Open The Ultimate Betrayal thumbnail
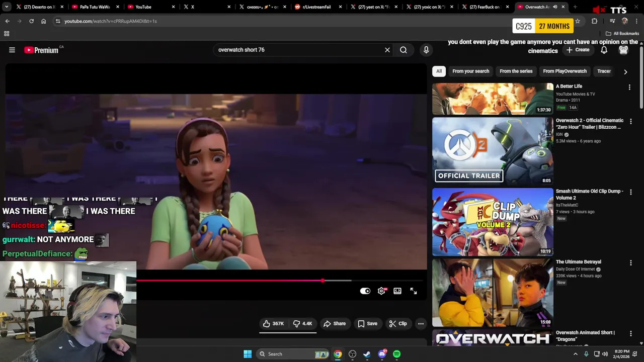Viewport: 644px width, 362px height. [493, 293]
